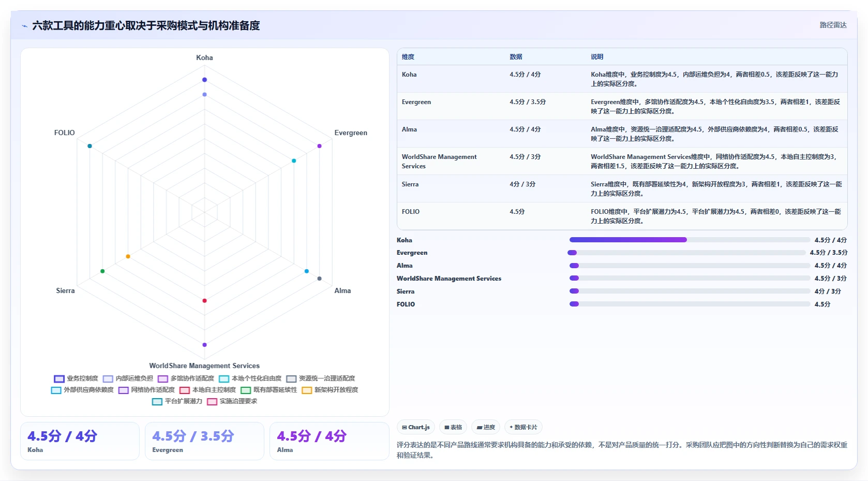Click the red WorldShare radar data point
Image resolution: width=868 pixels, height=481 pixels.
(x=204, y=301)
